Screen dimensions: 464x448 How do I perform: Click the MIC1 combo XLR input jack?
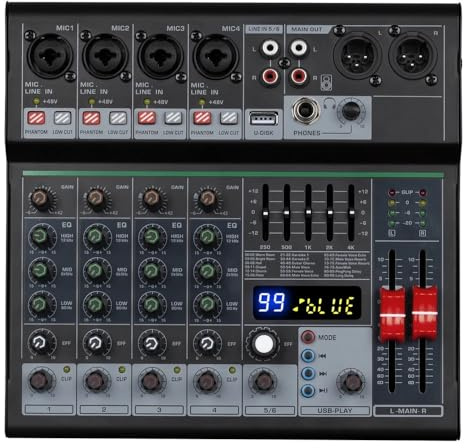50,56
